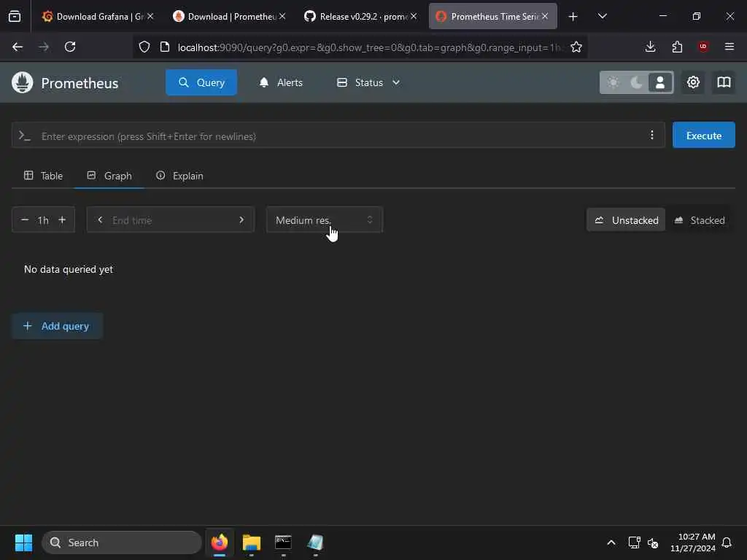The image size is (747, 560).
Task: Open the Medium res. resolution dropdown
Action: 325,220
